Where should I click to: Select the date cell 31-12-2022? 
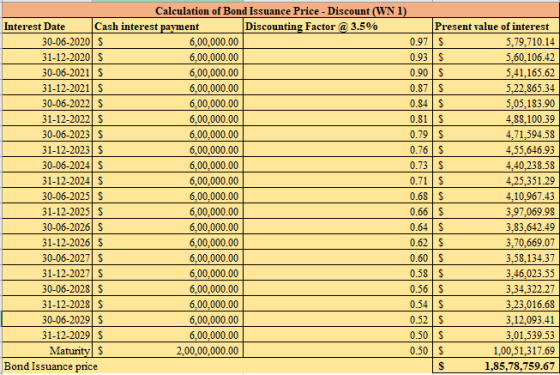pos(47,119)
